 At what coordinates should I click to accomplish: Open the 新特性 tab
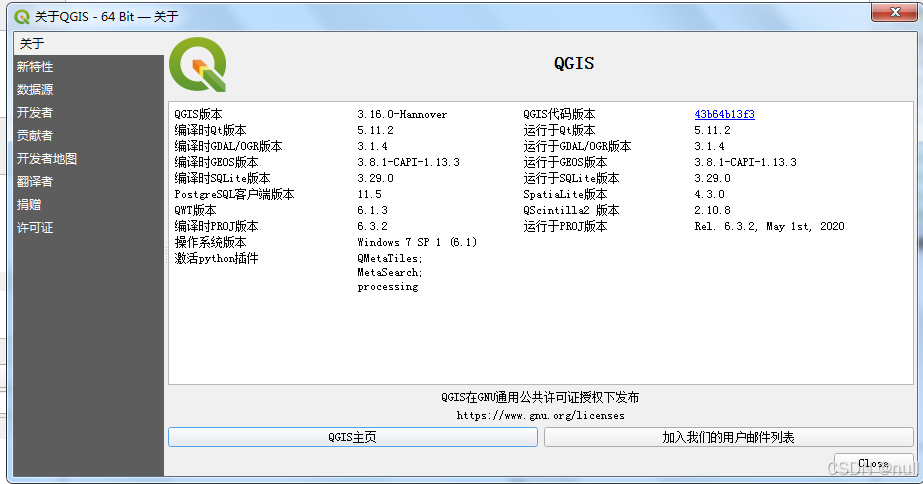(x=88, y=67)
